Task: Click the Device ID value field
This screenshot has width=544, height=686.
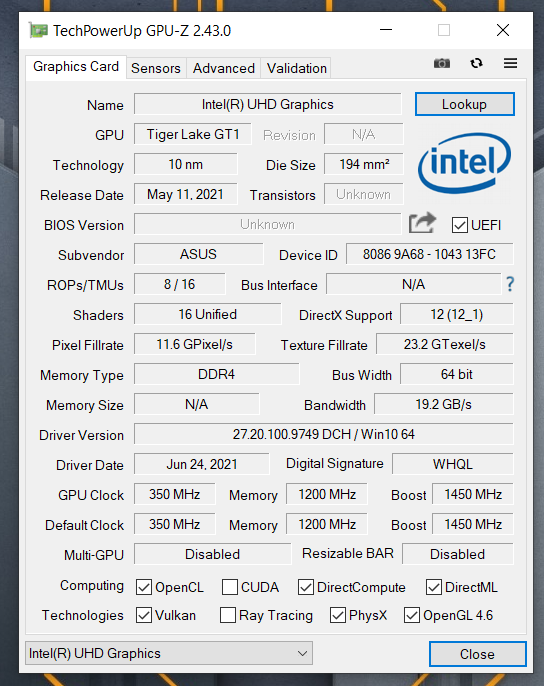Action: tap(429, 254)
